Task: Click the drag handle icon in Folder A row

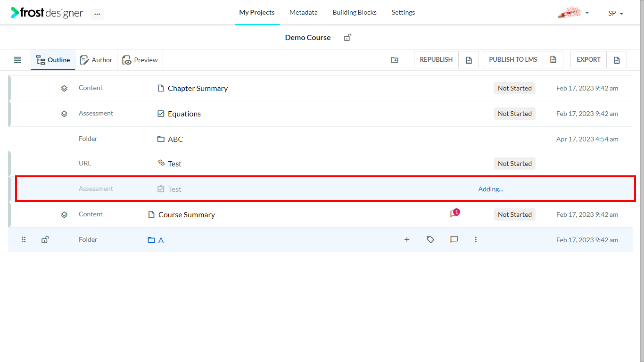Action: pos(24,239)
